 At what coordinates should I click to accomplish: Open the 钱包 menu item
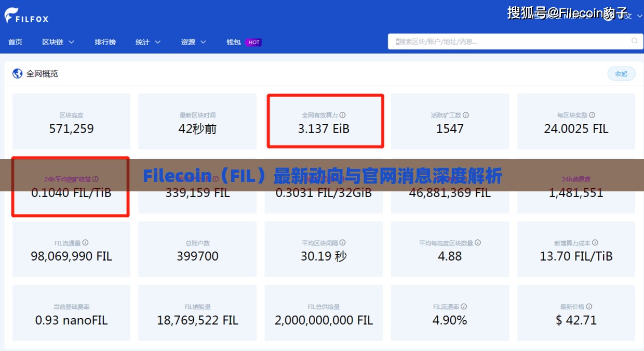click(x=234, y=42)
